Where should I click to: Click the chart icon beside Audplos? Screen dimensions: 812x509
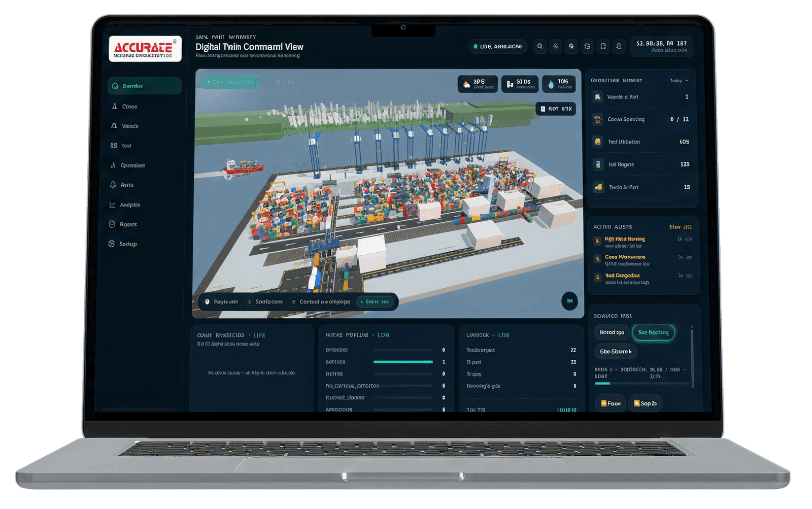(113, 205)
